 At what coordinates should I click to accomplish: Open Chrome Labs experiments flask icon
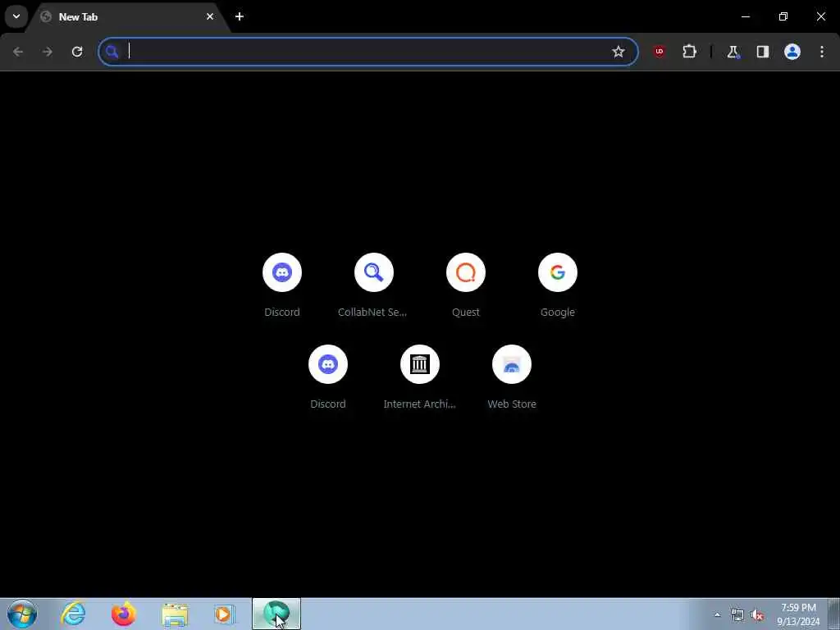pos(733,52)
